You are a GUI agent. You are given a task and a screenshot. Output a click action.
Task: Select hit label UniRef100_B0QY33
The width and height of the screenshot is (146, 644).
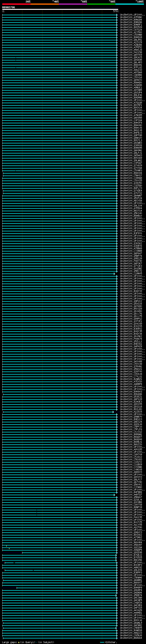[x=131, y=291]
